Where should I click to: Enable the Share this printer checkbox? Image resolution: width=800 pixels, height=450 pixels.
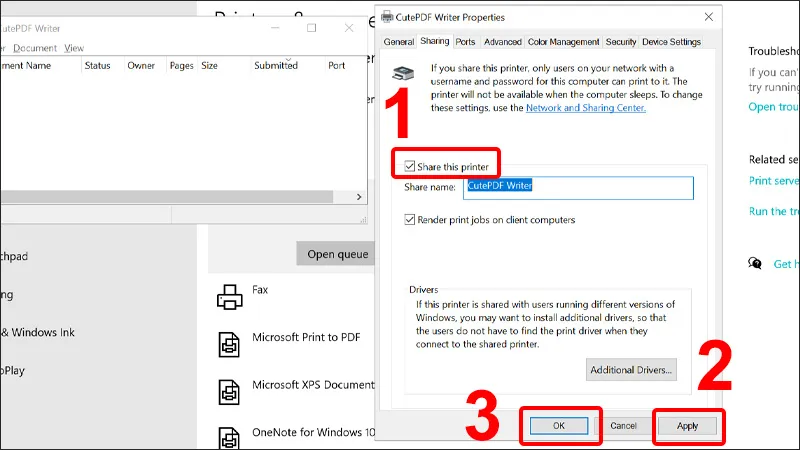410,166
